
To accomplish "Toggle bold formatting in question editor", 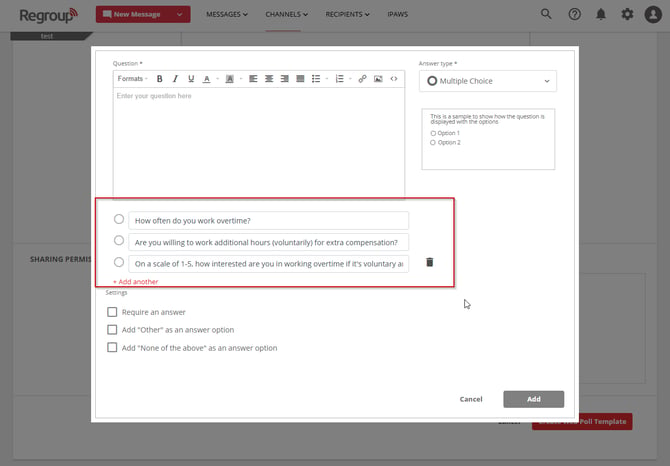I will pos(159,79).
